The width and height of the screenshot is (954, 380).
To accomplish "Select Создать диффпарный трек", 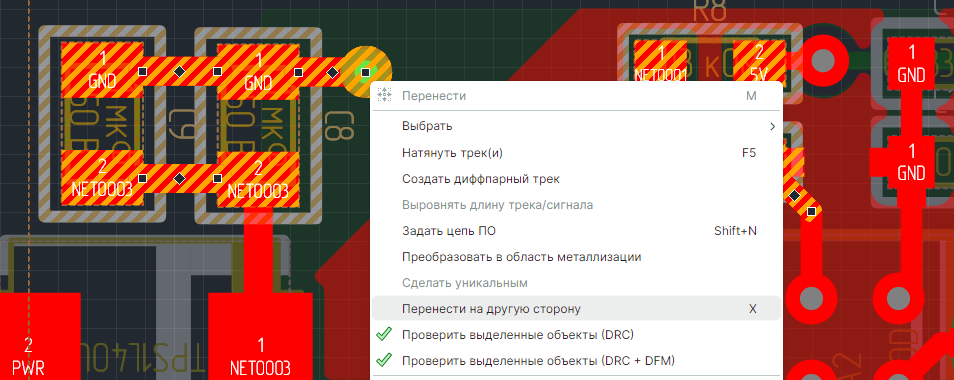I will [576, 179].
